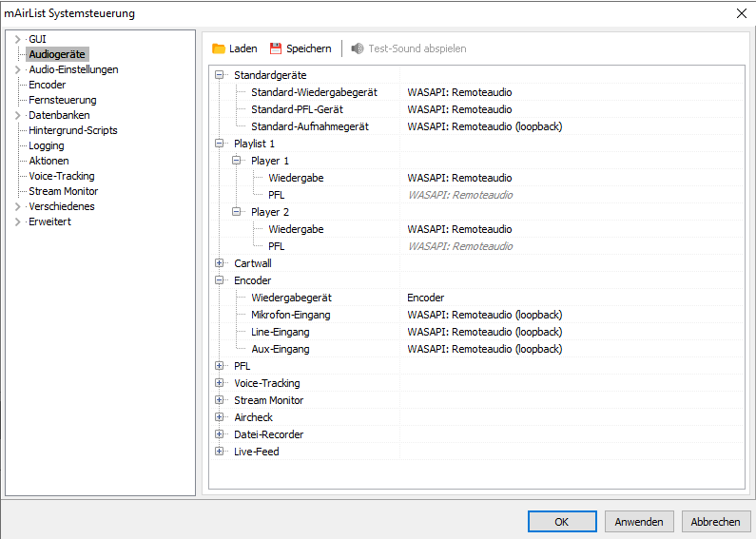This screenshot has height=539, width=756.
Task: Click the Test-Sound abspielen speaker icon
Action: tap(358, 48)
